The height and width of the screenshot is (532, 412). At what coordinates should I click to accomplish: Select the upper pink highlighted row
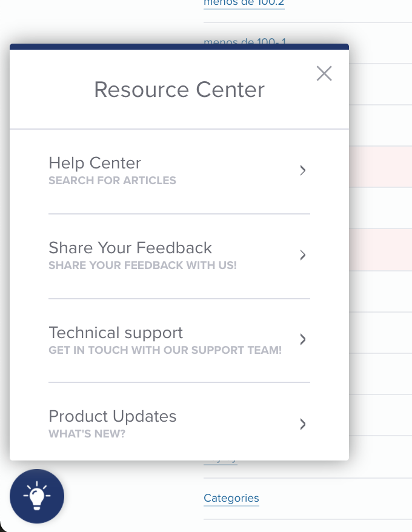tap(380, 167)
